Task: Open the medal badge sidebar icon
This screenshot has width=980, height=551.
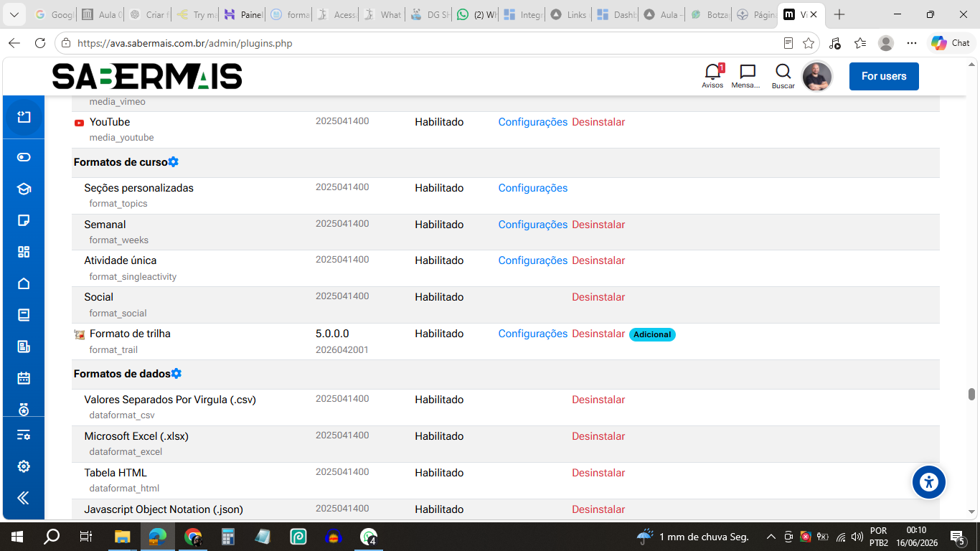Action: click(x=24, y=410)
